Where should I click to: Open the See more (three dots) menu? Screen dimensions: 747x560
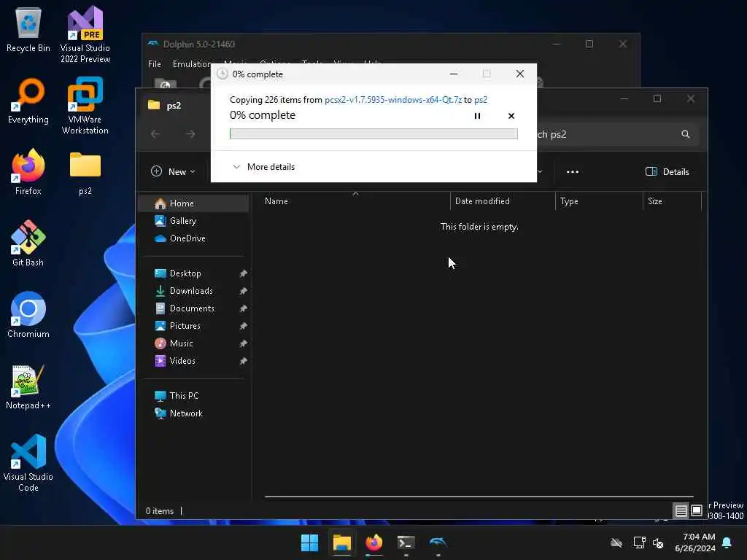(573, 171)
